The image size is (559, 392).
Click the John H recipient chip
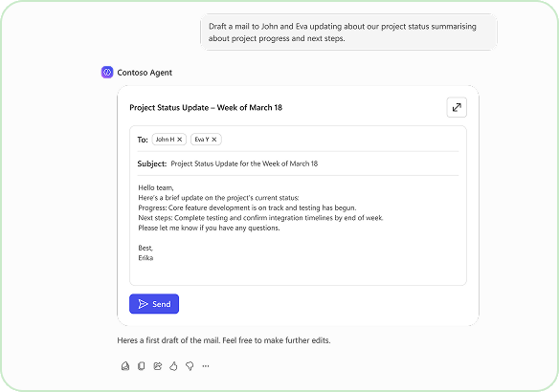(x=169, y=140)
